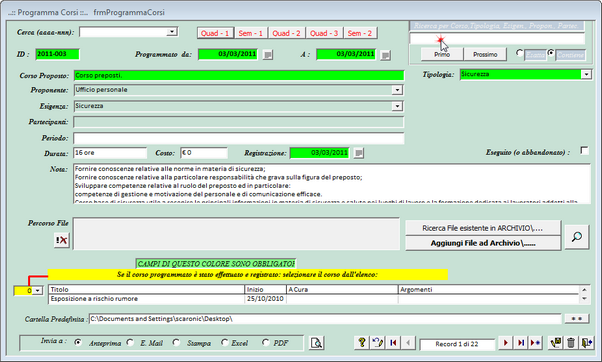Click into the Ricerca per Corso search field
The image size is (602, 362).
[x=497, y=39]
